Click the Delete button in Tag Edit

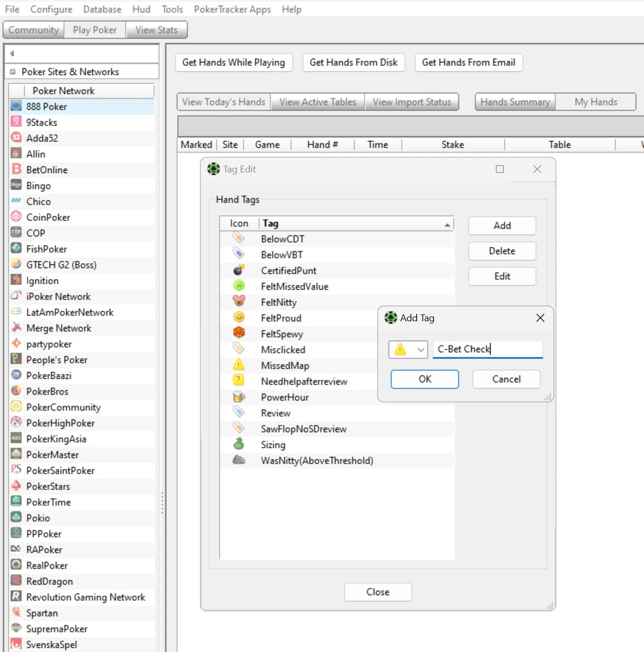click(x=502, y=251)
